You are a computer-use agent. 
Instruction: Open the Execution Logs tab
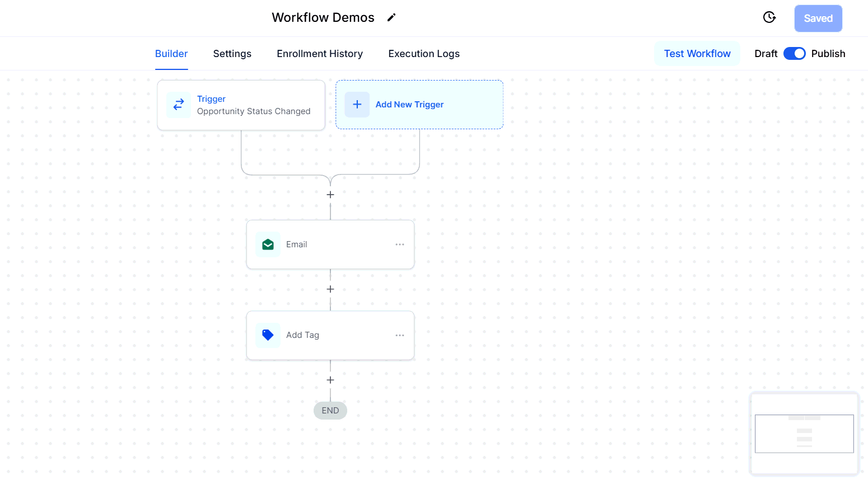tap(423, 53)
